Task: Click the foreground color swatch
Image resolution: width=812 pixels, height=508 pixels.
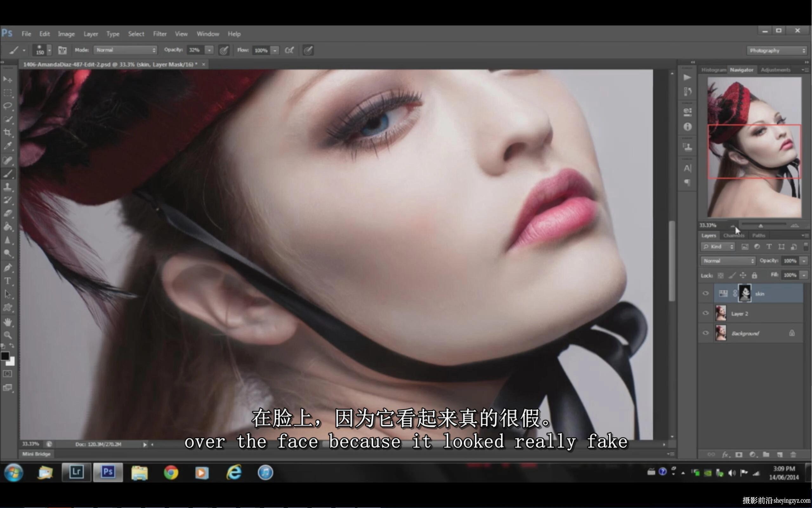Action: (5, 356)
